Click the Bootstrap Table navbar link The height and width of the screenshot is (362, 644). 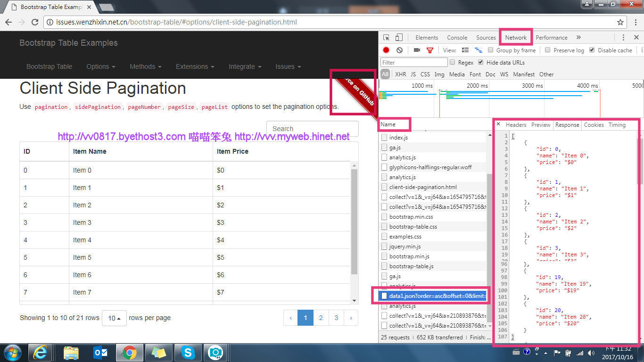pyautogui.click(x=50, y=66)
